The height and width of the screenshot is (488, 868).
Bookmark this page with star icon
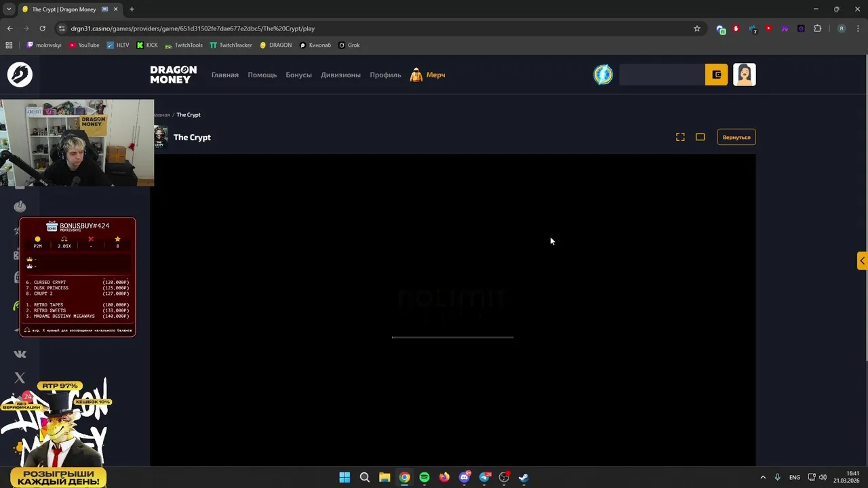(696, 28)
